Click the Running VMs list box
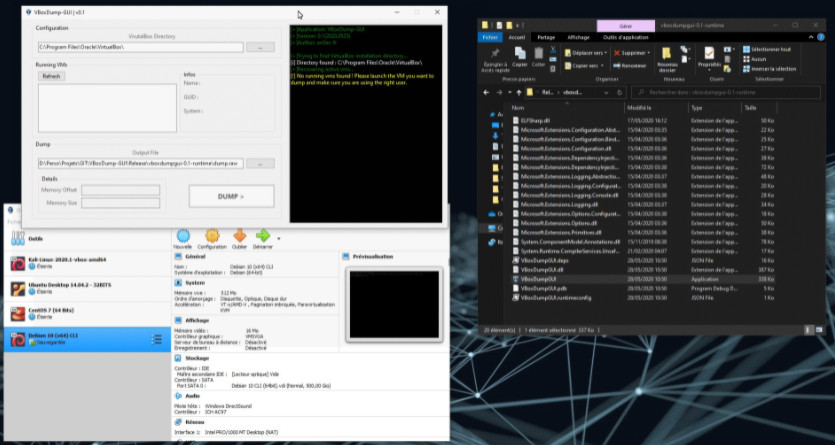The width and height of the screenshot is (835, 445). [107, 108]
